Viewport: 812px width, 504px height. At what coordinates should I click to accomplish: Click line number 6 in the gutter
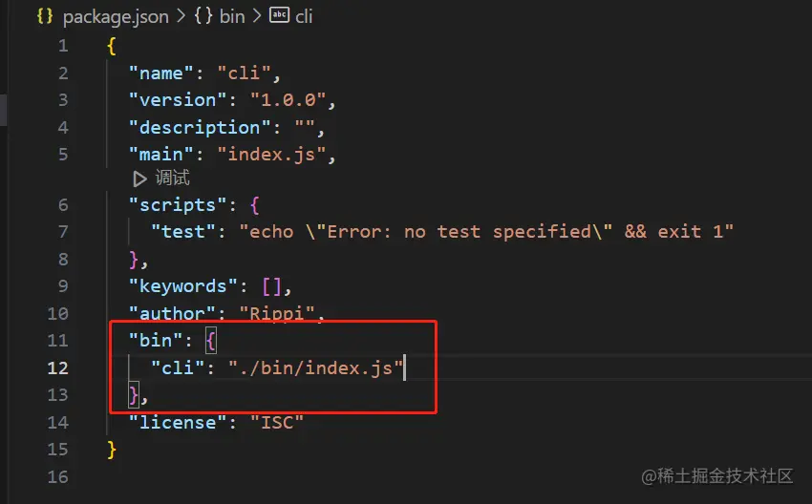click(x=63, y=204)
